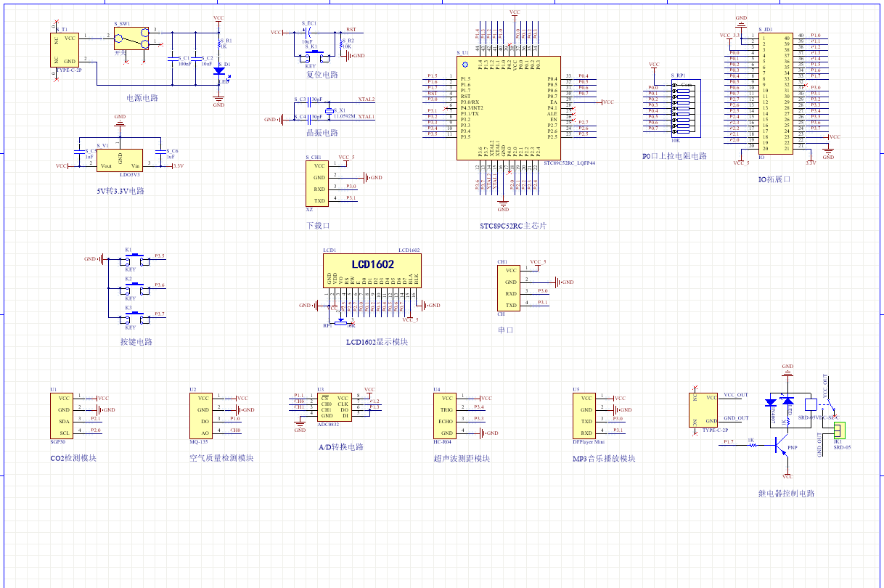Click the '复位电路' label

tap(322, 75)
